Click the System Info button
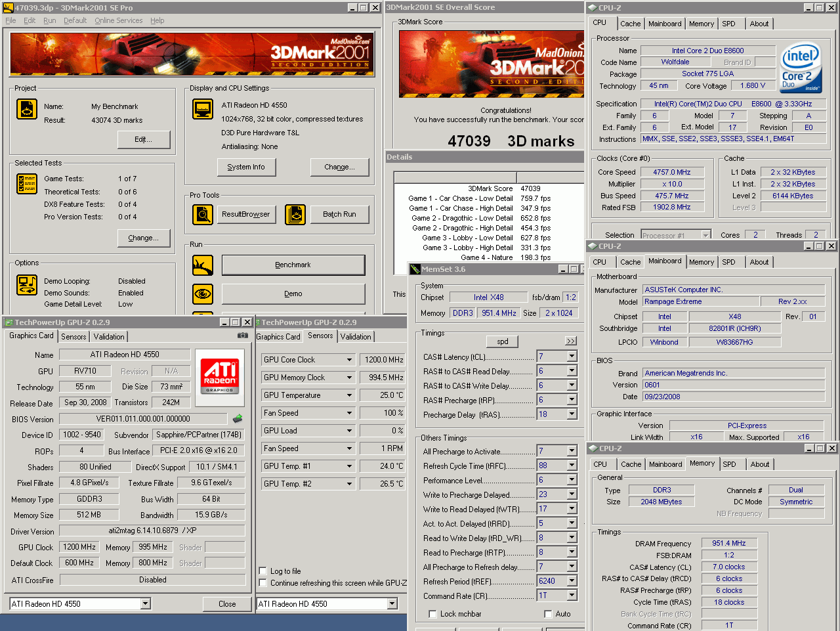840x631 pixels. [x=246, y=167]
